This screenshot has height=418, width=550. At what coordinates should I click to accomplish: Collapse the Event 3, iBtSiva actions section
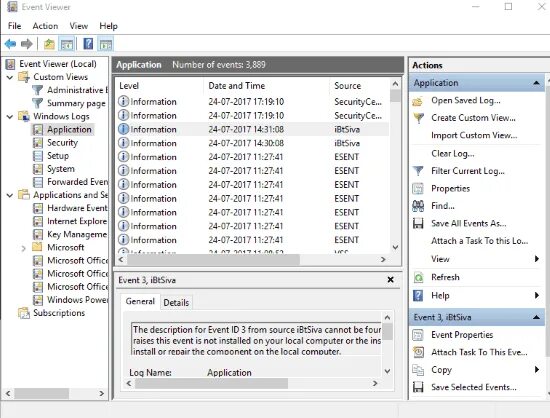(x=536, y=317)
